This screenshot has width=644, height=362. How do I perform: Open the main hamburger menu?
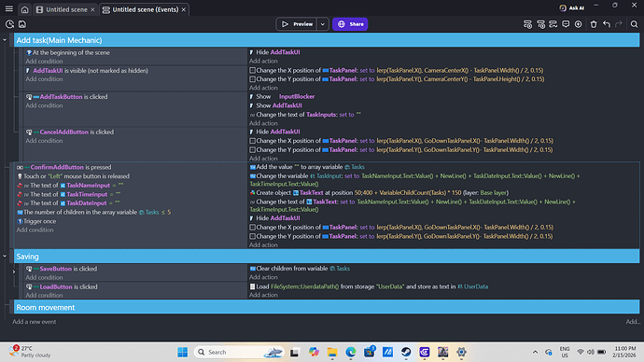tap(8, 9)
